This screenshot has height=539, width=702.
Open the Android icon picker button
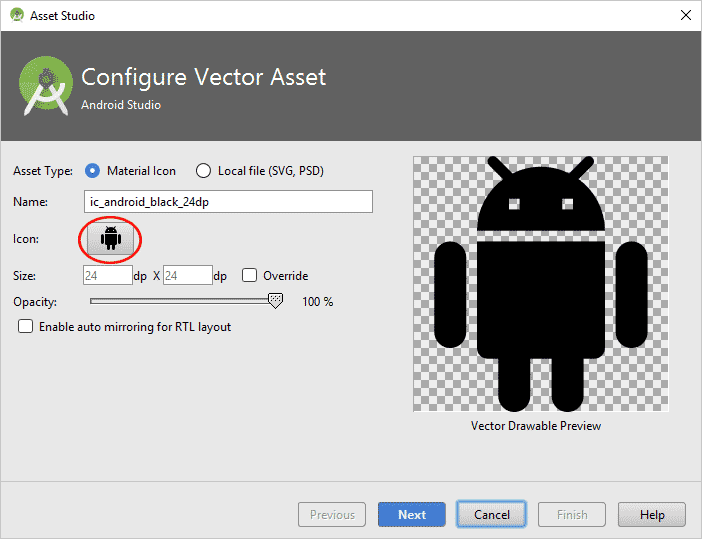[111, 239]
